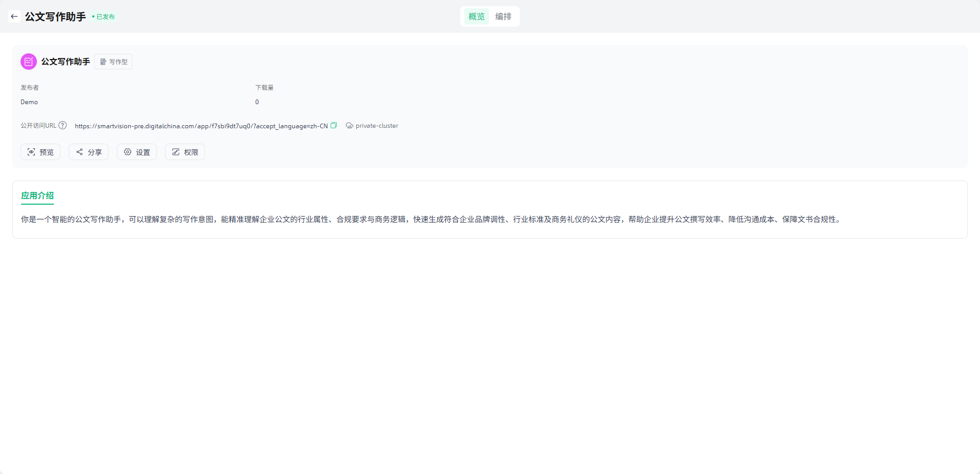The width and height of the screenshot is (980, 474).
Task: Click the 分享 share button
Action: tap(89, 152)
